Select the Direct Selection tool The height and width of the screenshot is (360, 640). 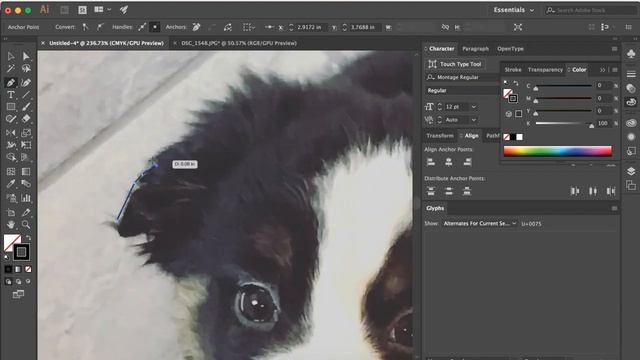(x=26, y=56)
